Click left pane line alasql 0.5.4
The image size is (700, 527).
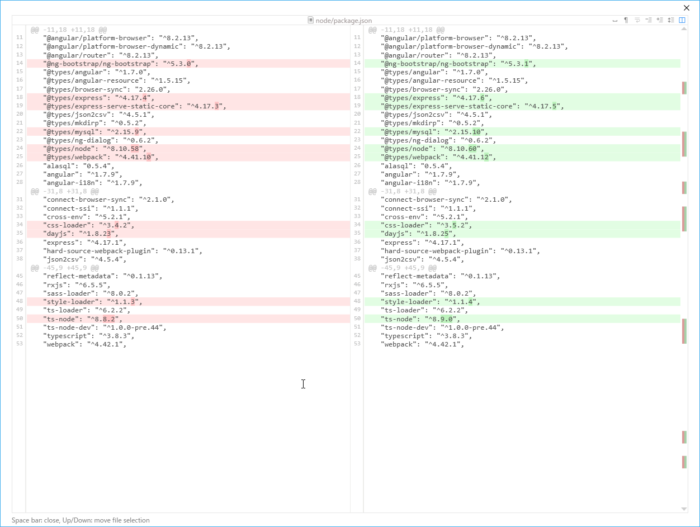[x=79, y=166]
